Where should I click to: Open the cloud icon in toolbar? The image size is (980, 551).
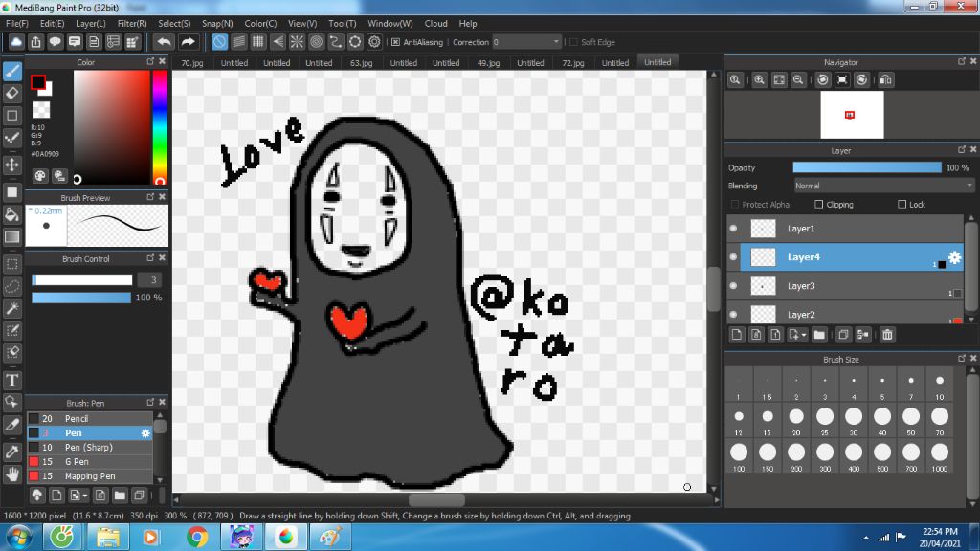tap(16, 42)
